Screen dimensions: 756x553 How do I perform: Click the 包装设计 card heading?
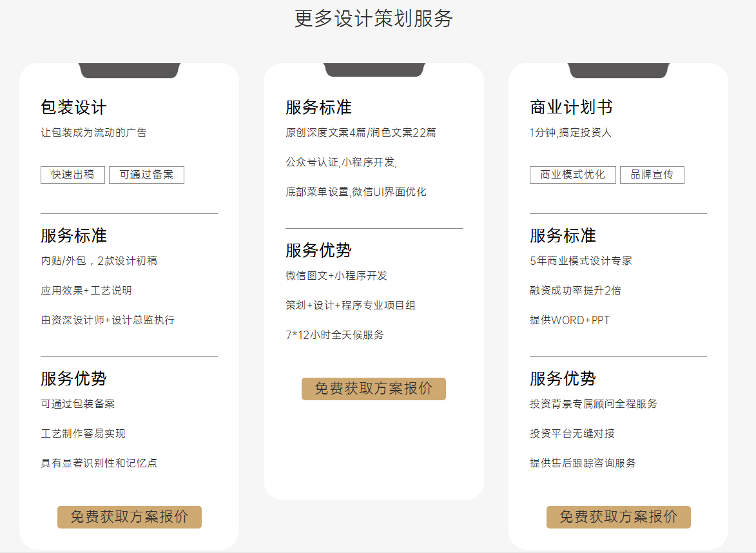click(x=73, y=107)
